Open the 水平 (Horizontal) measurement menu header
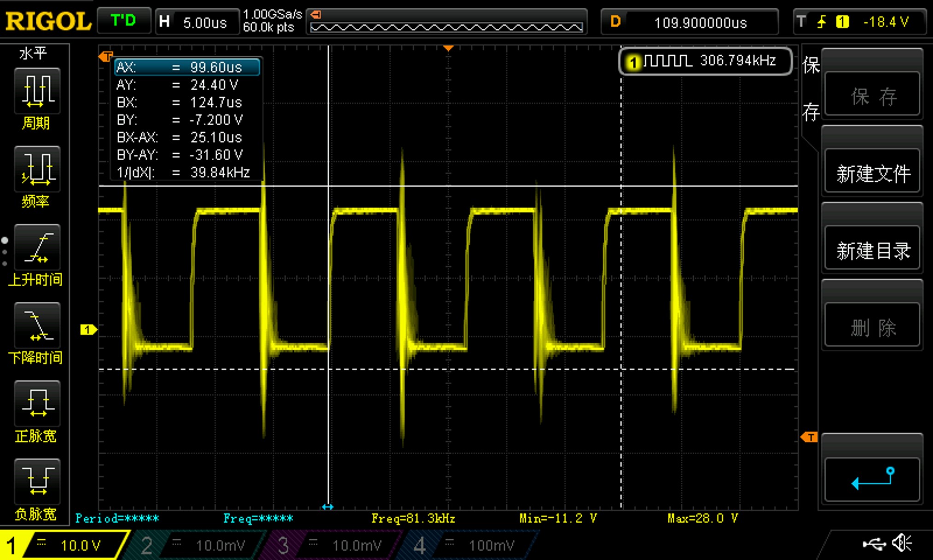The height and width of the screenshot is (560, 933). click(33, 53)
